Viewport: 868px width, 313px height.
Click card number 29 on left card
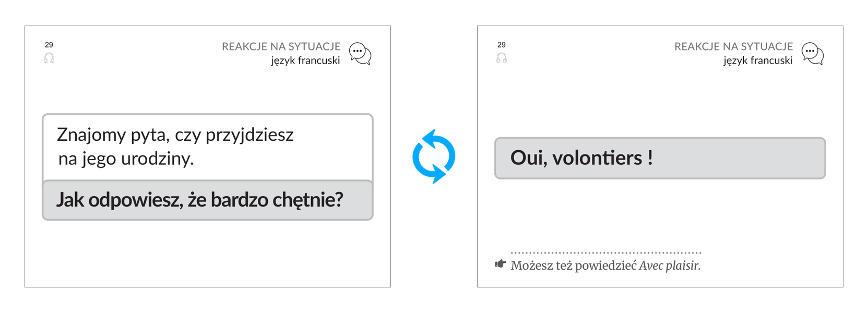pyautogui.click(x=49, y=45)
